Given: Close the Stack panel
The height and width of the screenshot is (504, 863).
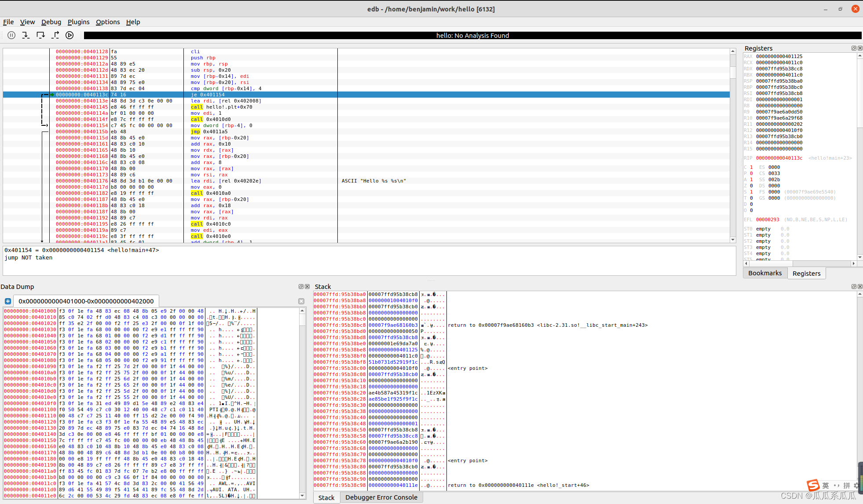Looking at the screenshot, I should 860,286.
